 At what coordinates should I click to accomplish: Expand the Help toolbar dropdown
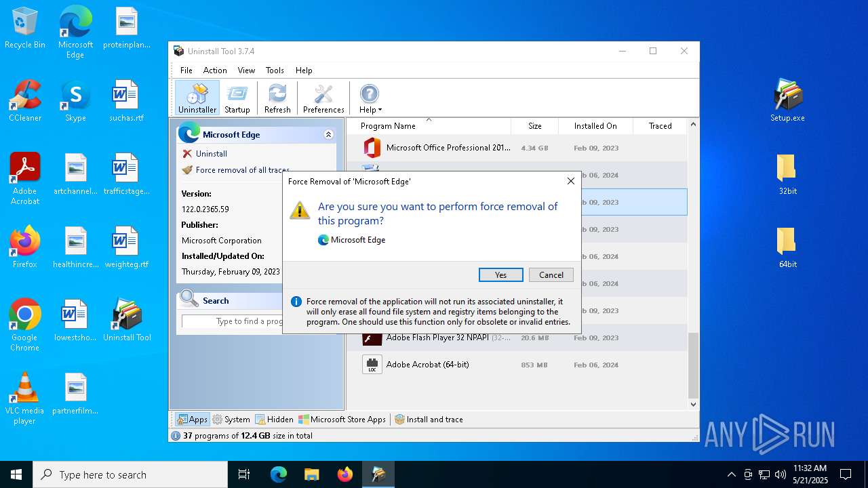tap(370, 98)
